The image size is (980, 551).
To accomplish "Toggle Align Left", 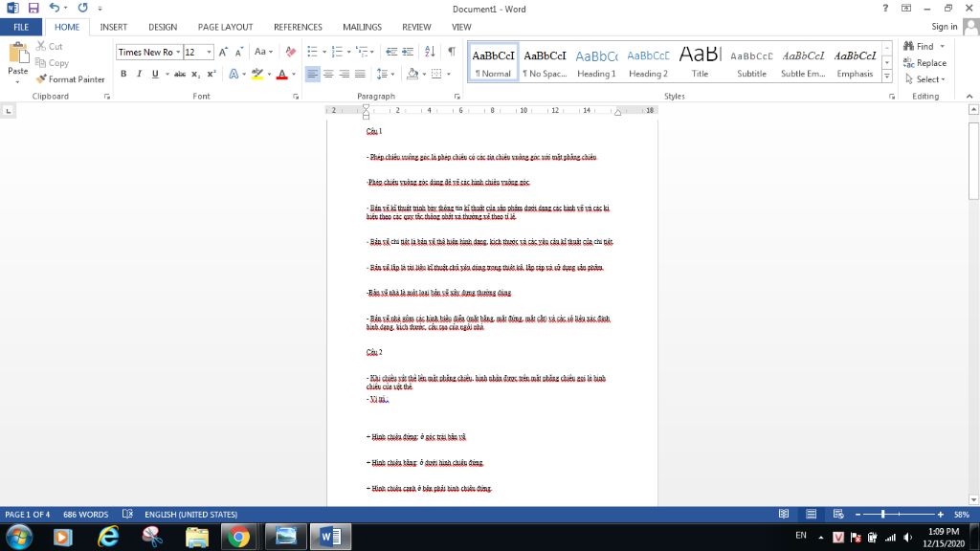I will pos(313,74).
